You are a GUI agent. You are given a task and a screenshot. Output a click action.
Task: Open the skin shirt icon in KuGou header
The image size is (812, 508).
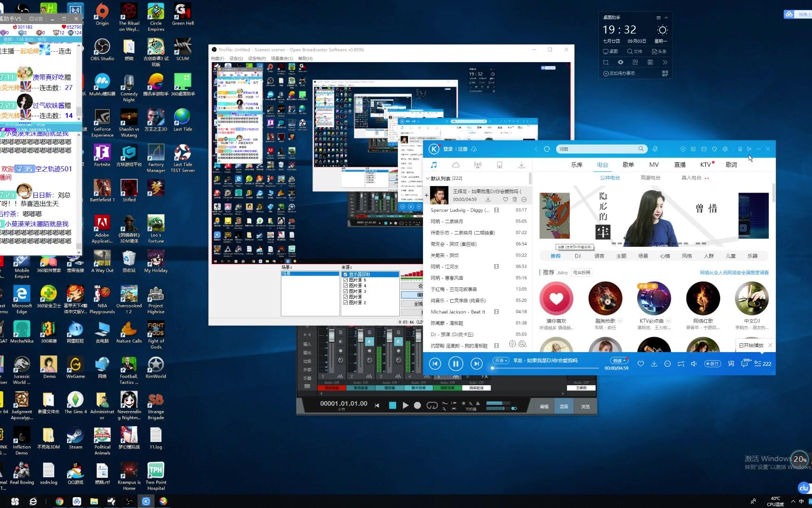[x=714, y=149]
